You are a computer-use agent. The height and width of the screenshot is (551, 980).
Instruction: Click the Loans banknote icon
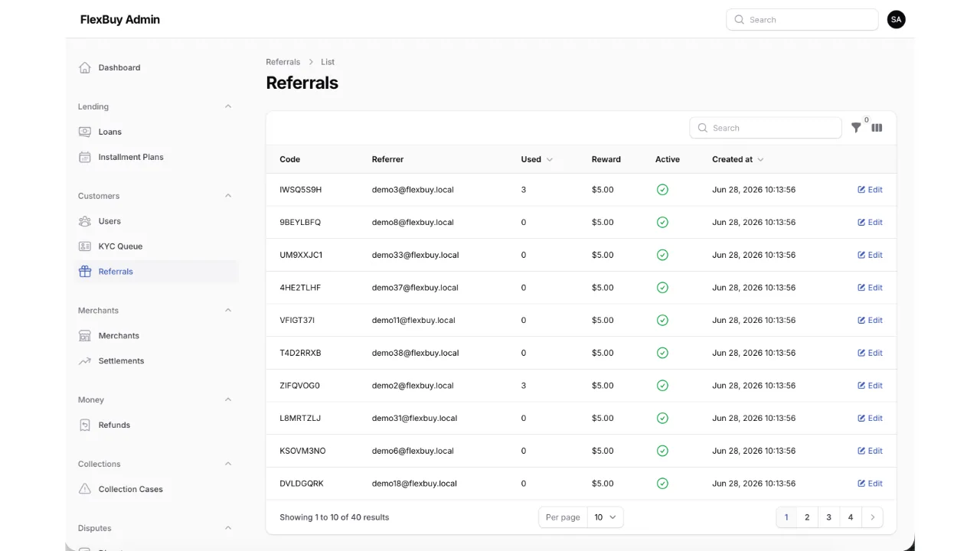coord(85,132)
